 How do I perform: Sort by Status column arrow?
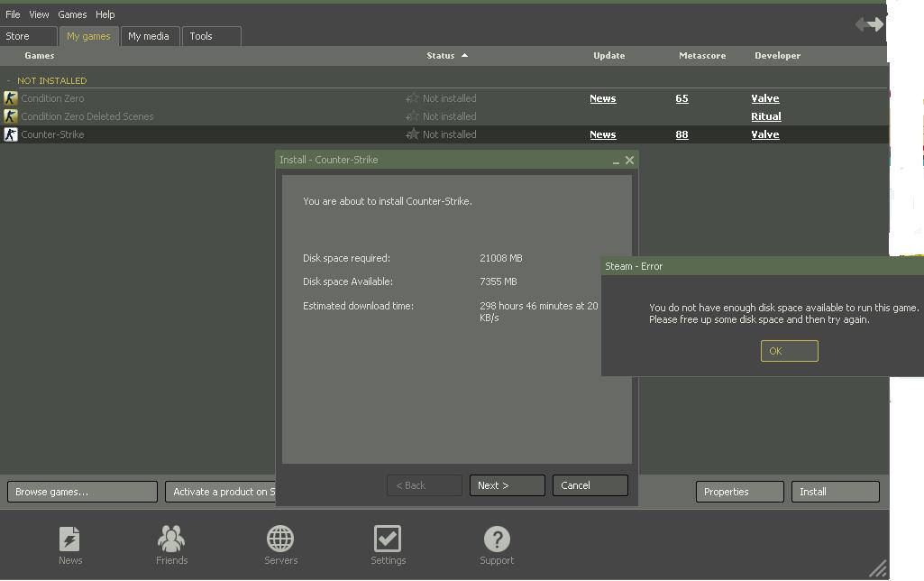[464, 55]
